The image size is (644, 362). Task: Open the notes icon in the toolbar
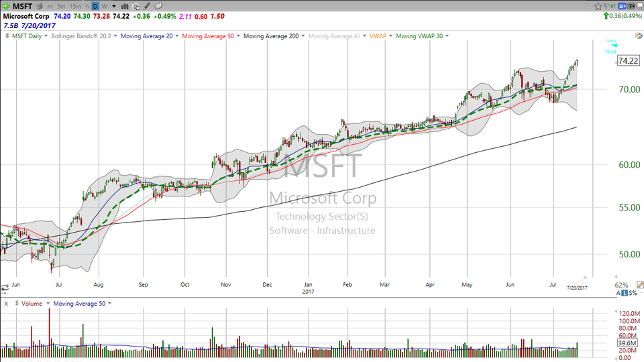[158, 6]
